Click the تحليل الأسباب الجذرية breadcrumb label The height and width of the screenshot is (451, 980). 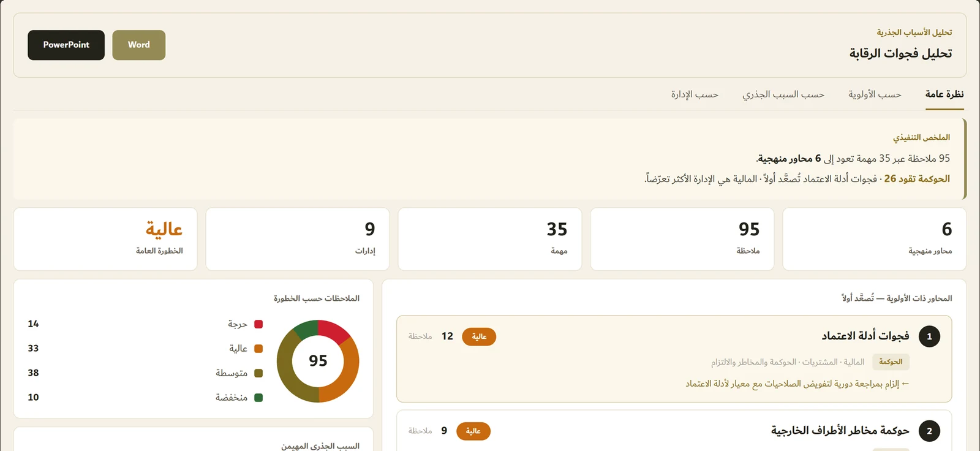tap(914, 32)
